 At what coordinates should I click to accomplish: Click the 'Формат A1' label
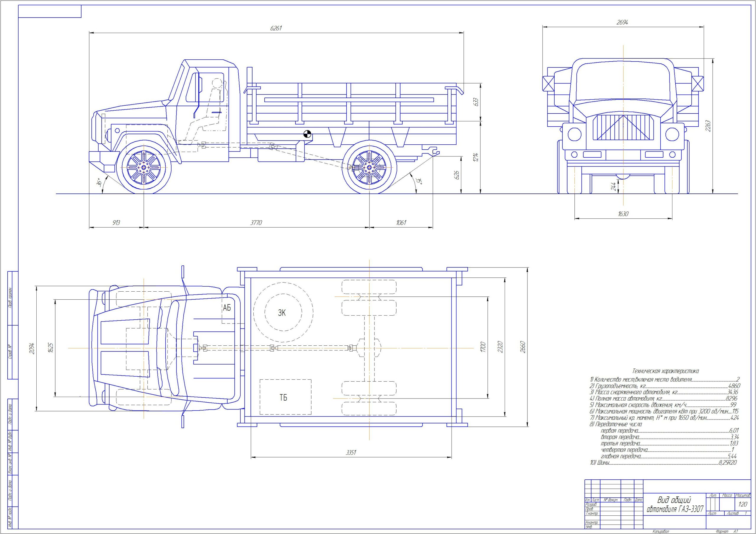[x=727, y=531]
